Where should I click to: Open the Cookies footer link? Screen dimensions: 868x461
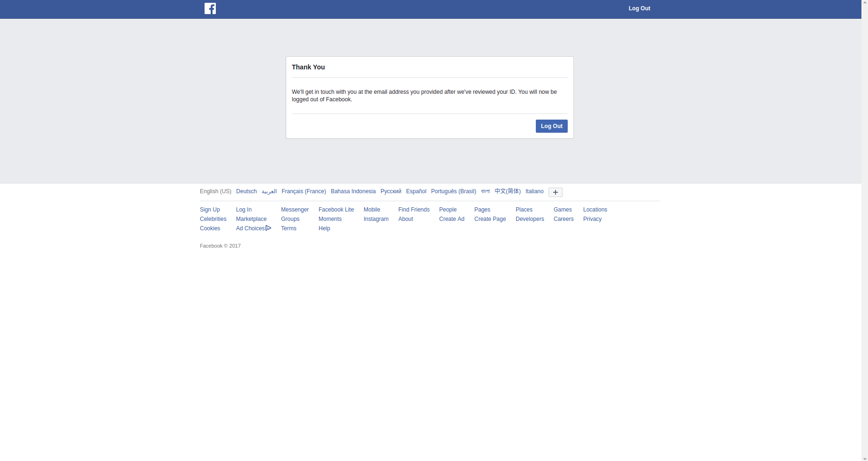(x=210, y=228)
